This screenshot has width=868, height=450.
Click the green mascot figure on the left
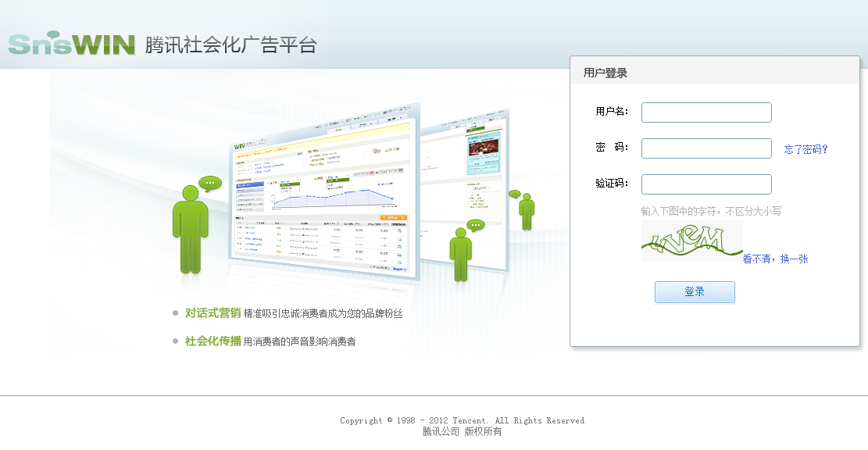[190, 230]
